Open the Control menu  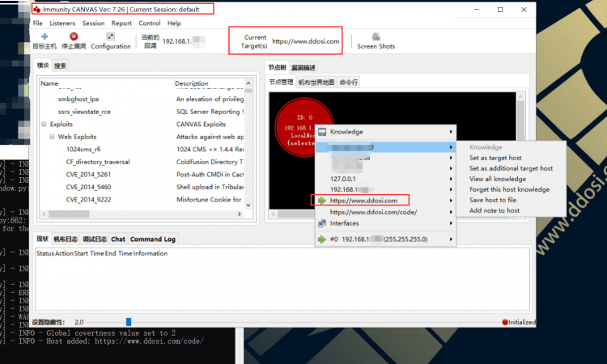[150, 23]
